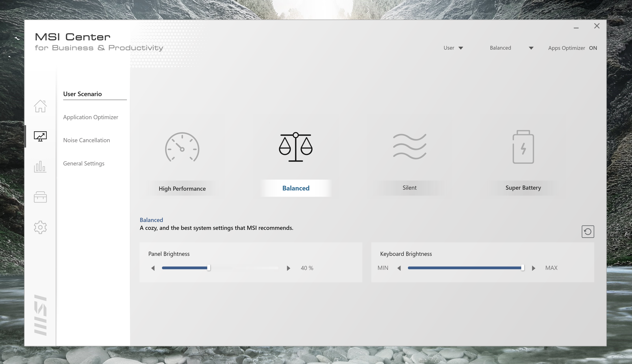Select the Features monitor-chart sidebar icon
This screenshot has height=364, width=632.
tap(40, 136)
